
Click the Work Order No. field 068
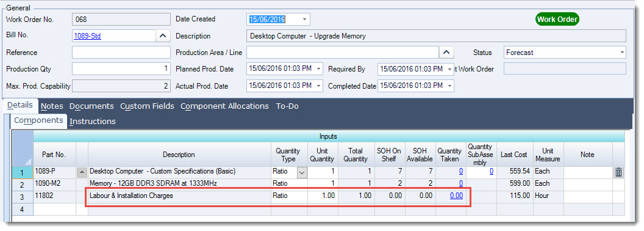coord(121,20)
